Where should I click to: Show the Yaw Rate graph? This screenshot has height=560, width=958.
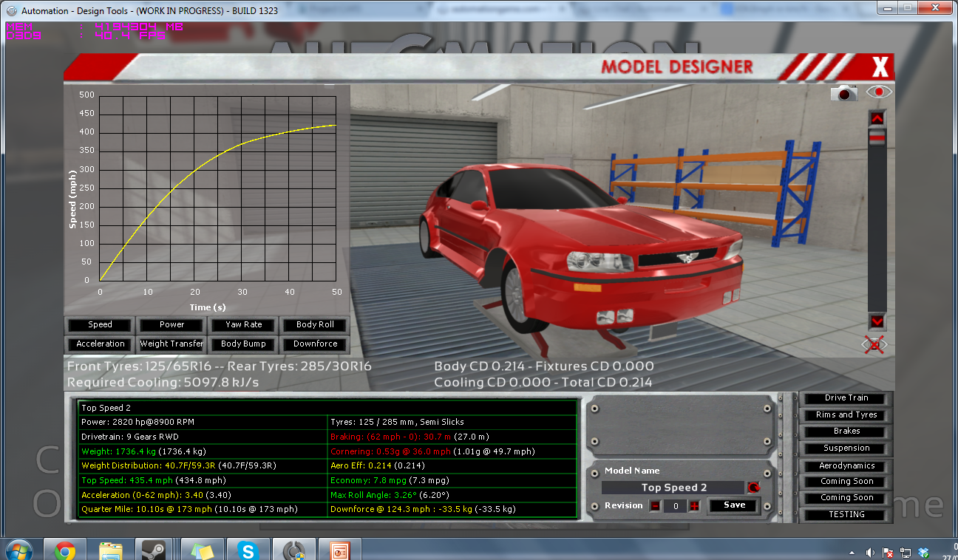click(244, 325)
